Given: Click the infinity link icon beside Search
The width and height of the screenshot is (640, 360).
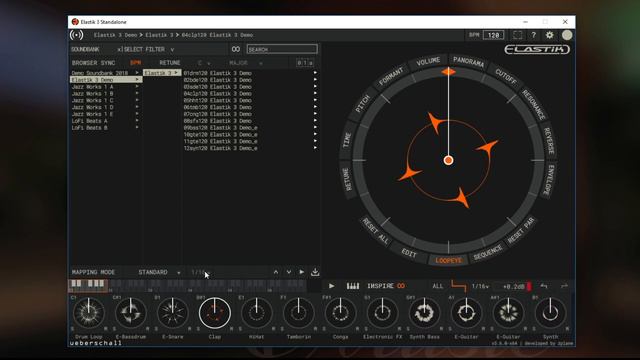Looking at the screenshot, I should pos(236,49).
